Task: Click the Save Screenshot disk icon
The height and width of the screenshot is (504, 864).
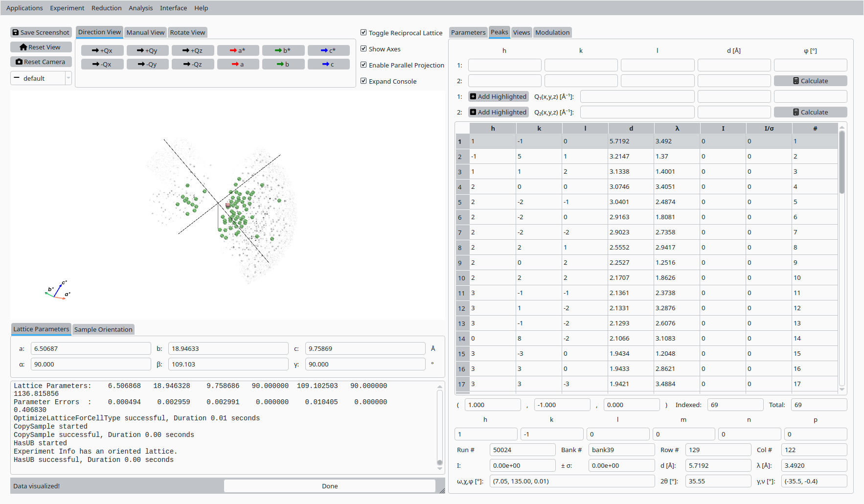Action: click(x=16, y=32)
